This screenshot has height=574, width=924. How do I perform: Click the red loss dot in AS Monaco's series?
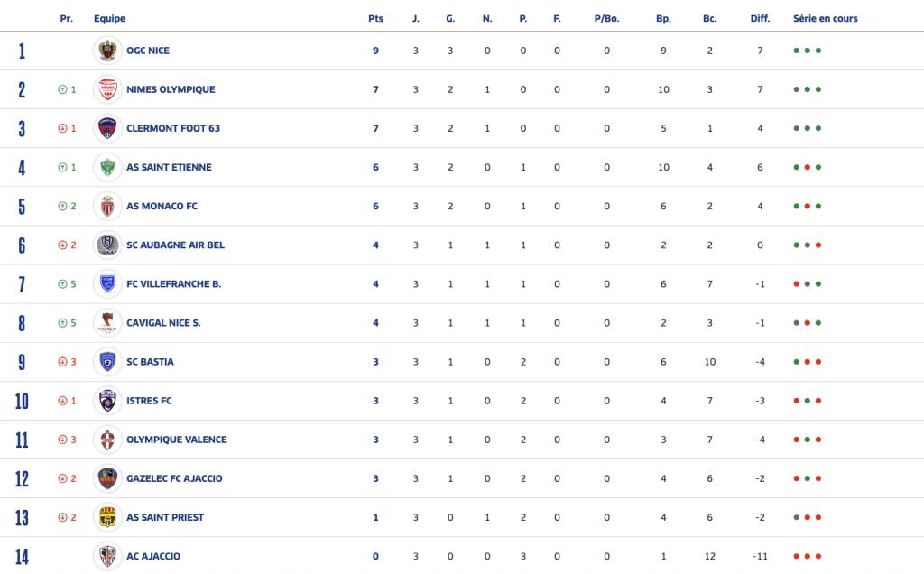click(808, 207)
